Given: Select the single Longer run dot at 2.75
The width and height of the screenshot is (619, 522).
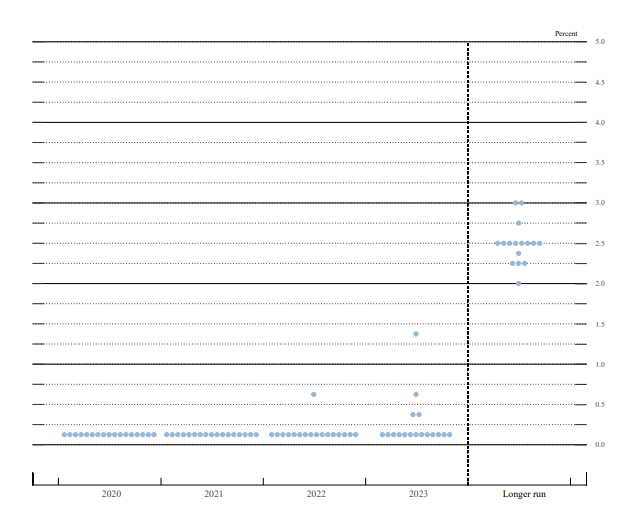Looking at the screenshot, I should pos(518,223).
